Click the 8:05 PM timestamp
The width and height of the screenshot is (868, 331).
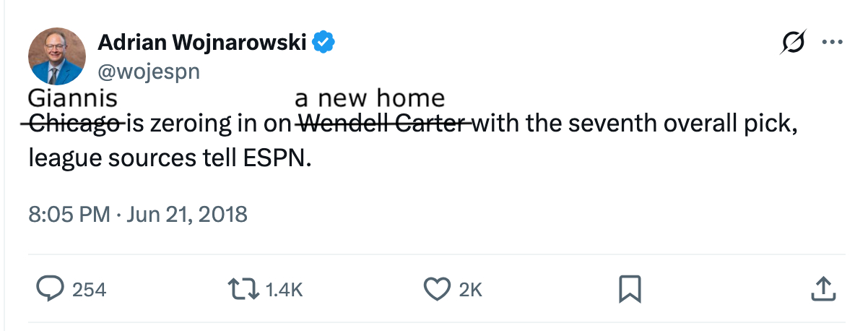pos(69,215)
